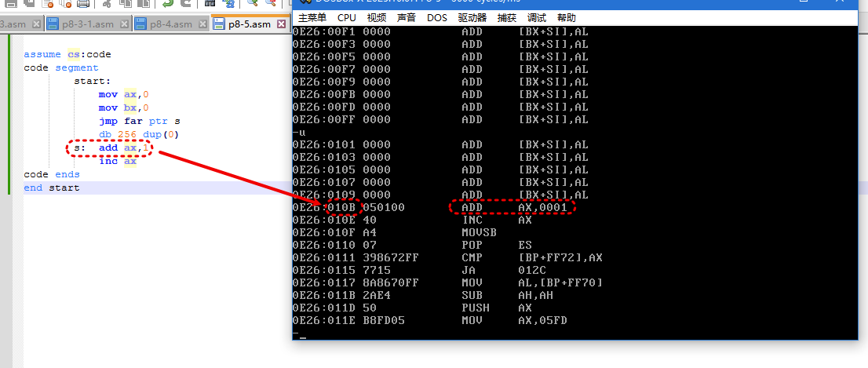This screenshot has width=868, height=368.
Task: Click the 0E26:010F MOVSB line
Action: [x=394, y=232]
